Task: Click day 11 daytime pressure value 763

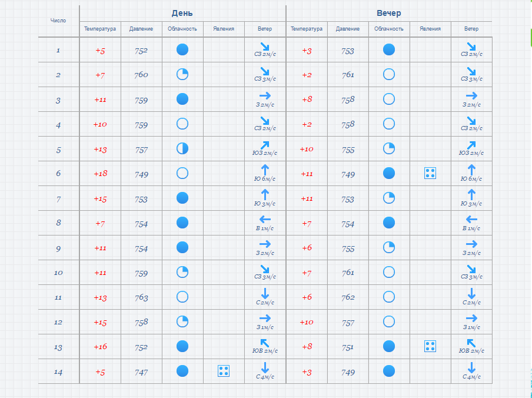Action: (141, 297)
